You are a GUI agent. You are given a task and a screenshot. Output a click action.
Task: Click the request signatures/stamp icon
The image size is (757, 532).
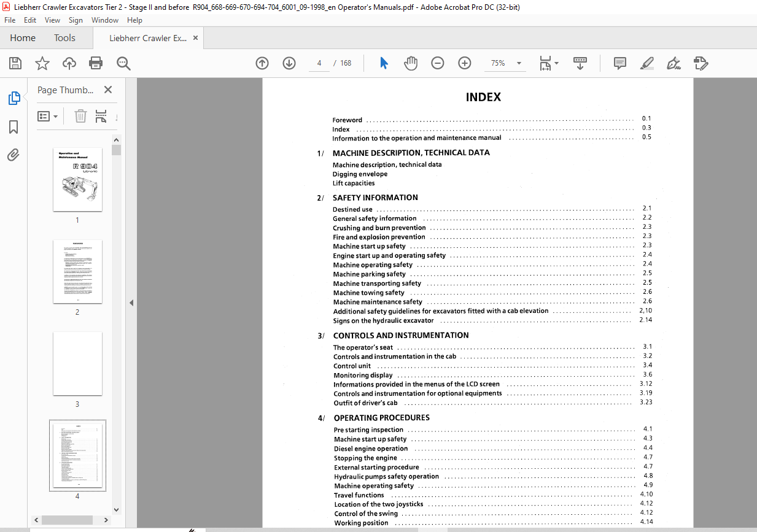pos(701,63)
